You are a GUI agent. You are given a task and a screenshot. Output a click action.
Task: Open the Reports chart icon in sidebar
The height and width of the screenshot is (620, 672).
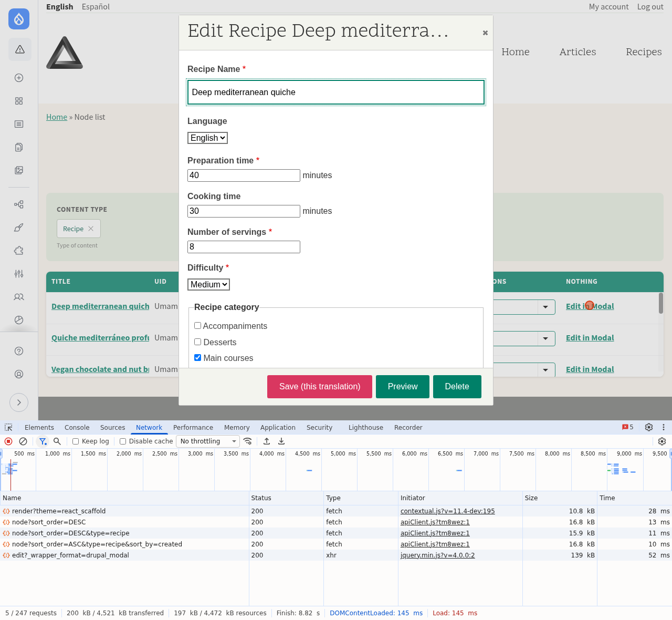coord(19,320)
